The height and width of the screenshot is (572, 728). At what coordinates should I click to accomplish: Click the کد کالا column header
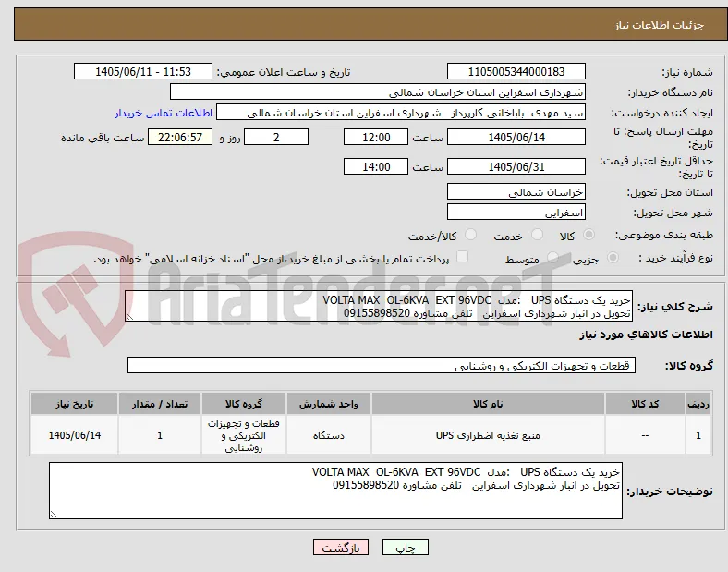click(645, 404)
